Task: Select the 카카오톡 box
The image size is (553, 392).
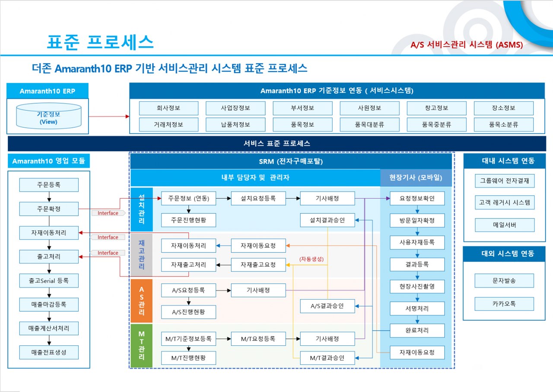Action: pos(504,303)
